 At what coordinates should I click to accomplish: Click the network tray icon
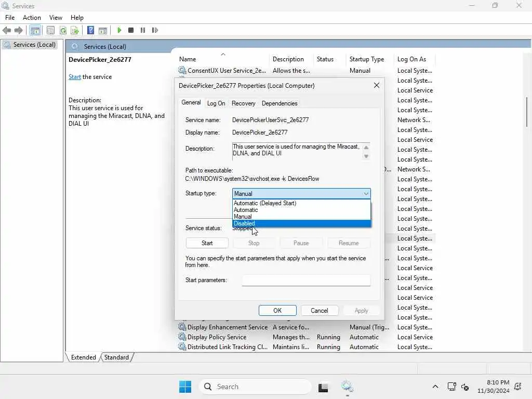pyautogui.click(x=451, y=387)
